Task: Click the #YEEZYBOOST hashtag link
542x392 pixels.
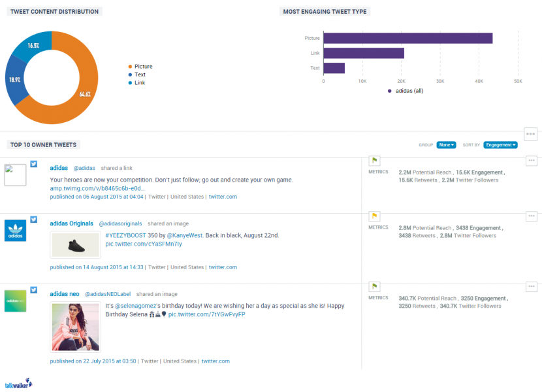Action: coord(125,235)
